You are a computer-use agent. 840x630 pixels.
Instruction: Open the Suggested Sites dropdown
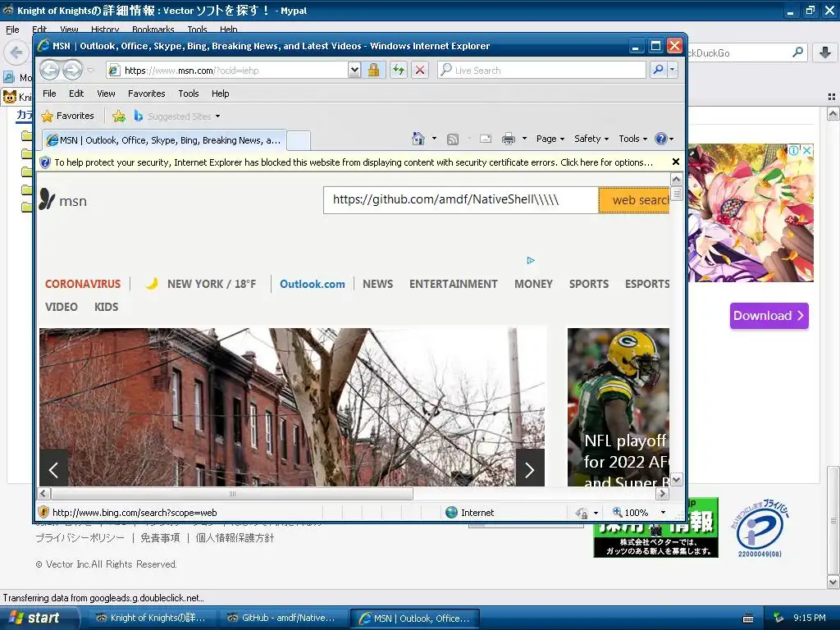pyautogui.click(x=217, y=116)
